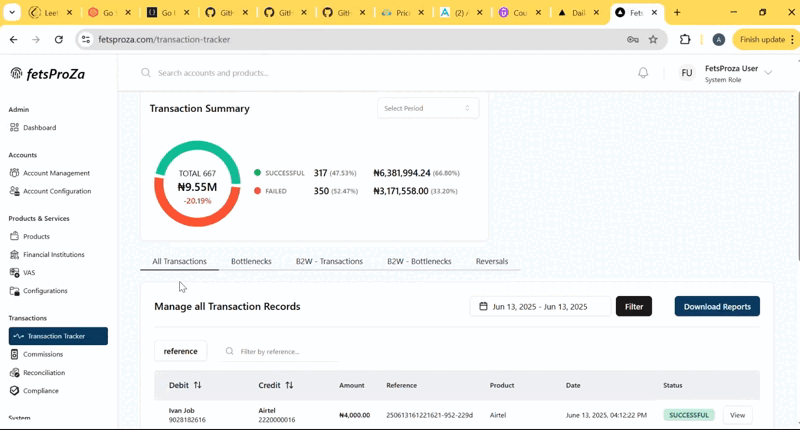Switch to All Transactions tab
This screenshot has width=800, height=430.
pyautogui.click(x=180, y=261)
